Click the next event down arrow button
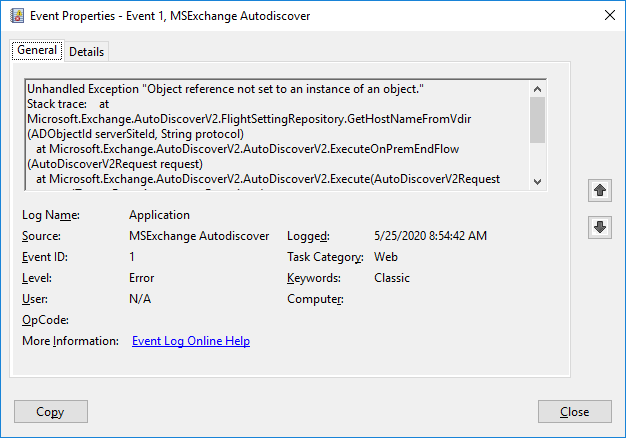The width and height of the screenshot is (626, 438). 600,227
